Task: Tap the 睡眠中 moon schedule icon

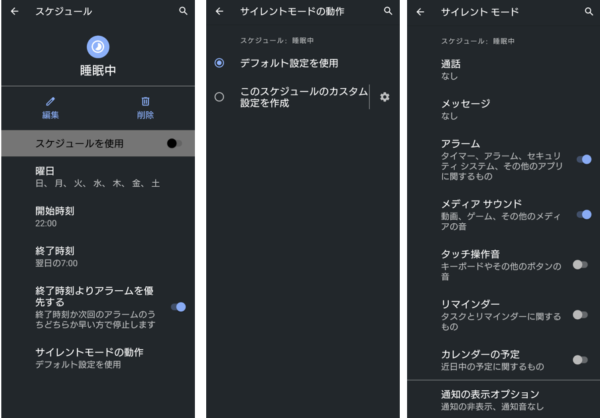Action: 98,47
